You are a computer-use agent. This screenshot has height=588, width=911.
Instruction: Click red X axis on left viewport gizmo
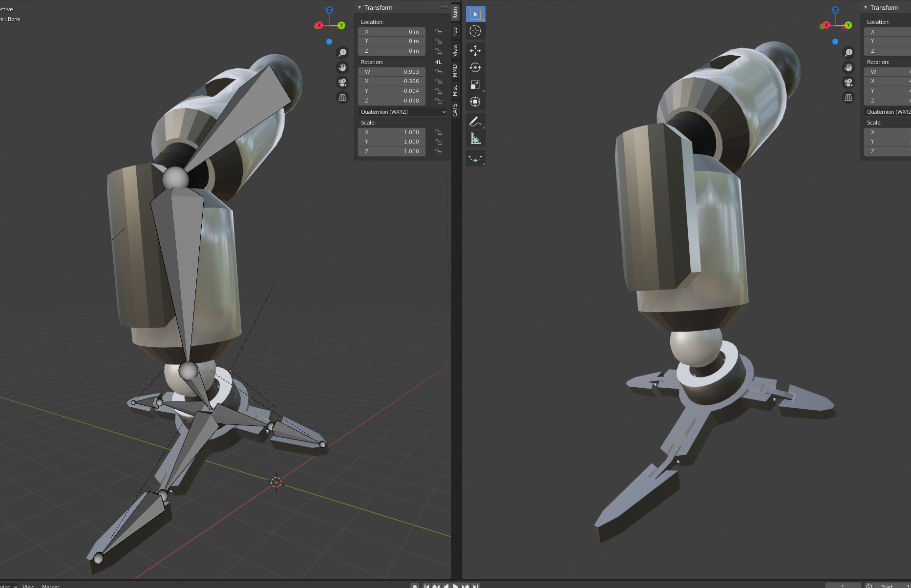pos(319,25)
